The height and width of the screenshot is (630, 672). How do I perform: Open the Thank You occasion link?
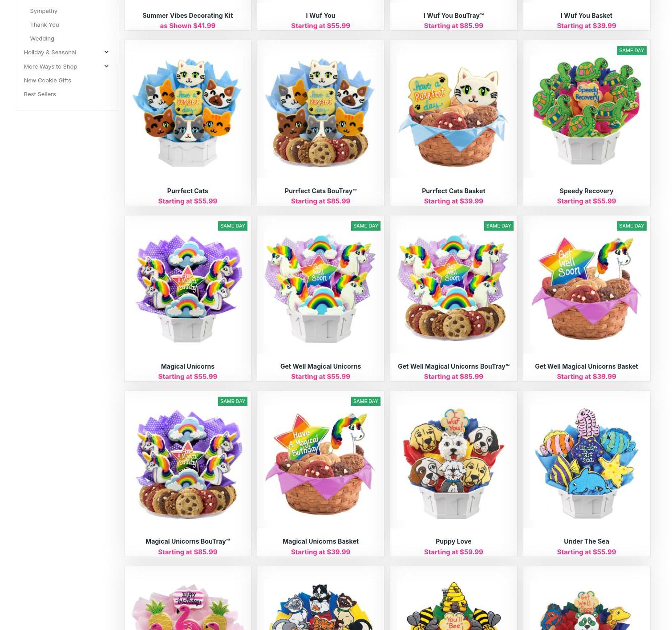[45, 24]
